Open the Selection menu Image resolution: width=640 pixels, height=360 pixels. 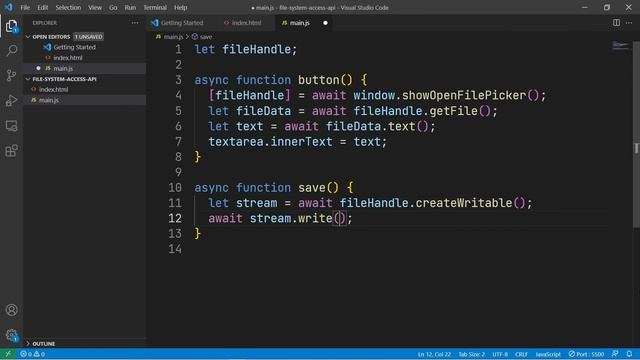(x=68, y=7)
